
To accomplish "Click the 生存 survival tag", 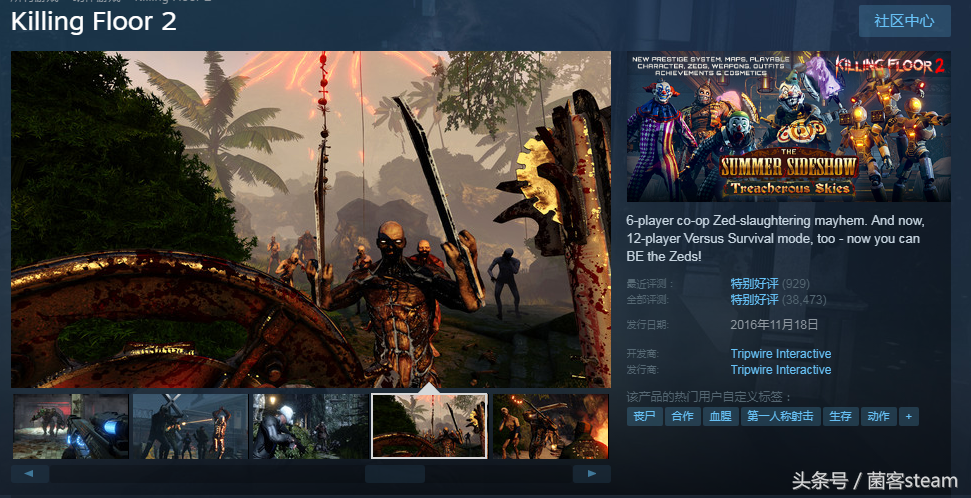I will tap(840, 416).
